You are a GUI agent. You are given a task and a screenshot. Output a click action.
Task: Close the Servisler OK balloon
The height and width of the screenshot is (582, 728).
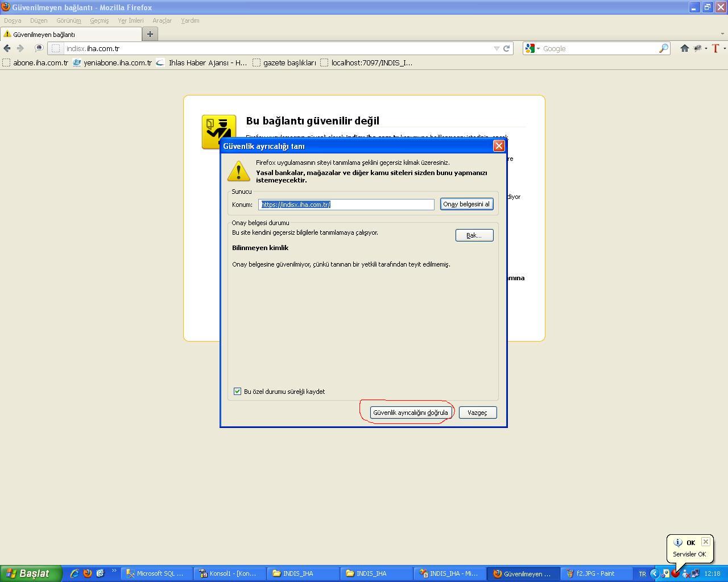point(705,542)
